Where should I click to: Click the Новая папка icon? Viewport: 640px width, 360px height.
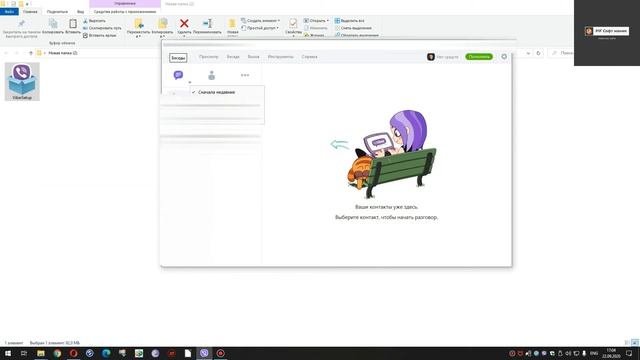(232, 24)
